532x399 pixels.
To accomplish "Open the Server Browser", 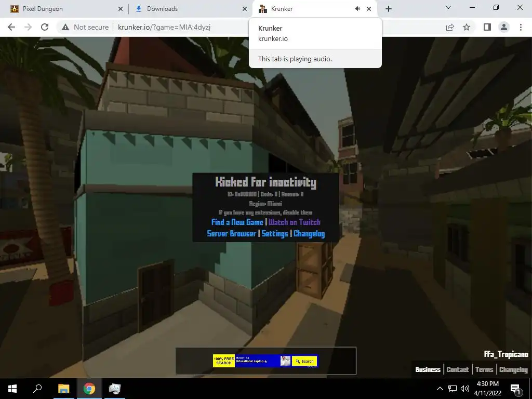I will (x=231, y=234).
